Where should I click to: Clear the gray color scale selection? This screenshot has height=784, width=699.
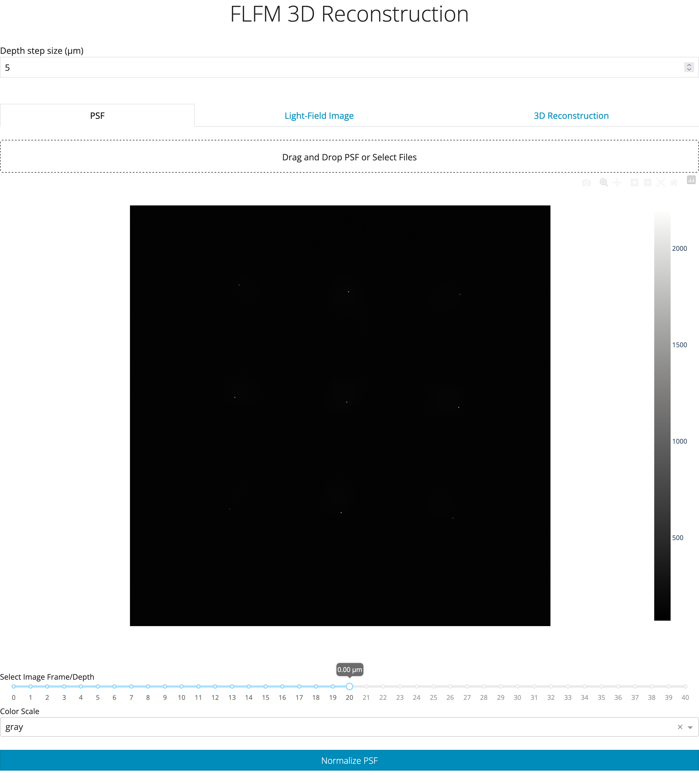tap(680, 727)
